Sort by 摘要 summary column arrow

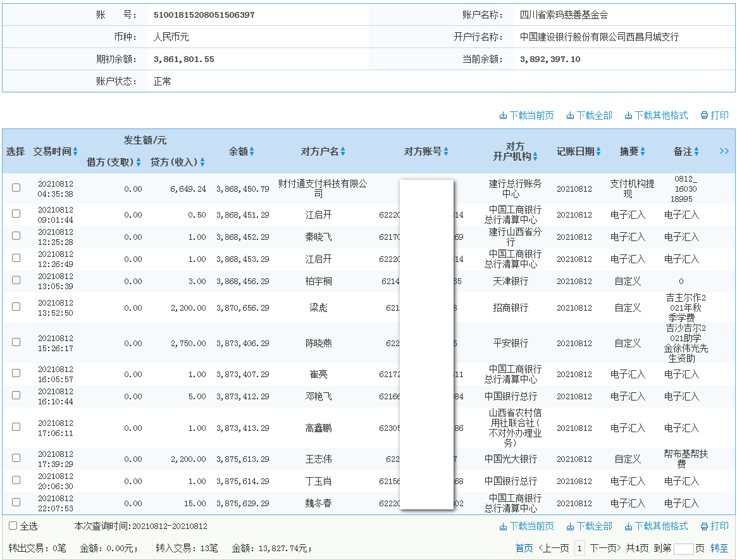click(641, 151)
